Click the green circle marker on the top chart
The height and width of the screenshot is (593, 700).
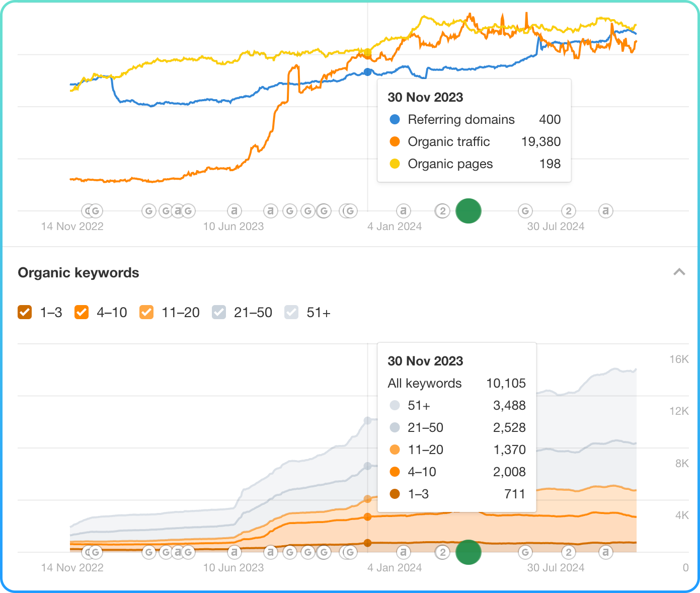click(x=468, y=211)
